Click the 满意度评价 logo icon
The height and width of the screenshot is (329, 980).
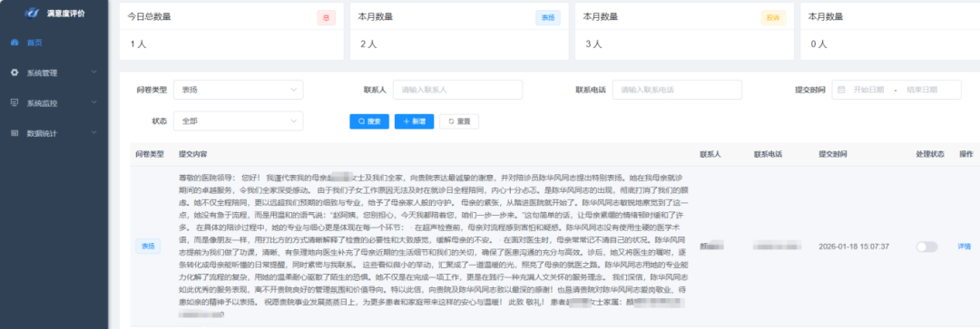(32, 13)
